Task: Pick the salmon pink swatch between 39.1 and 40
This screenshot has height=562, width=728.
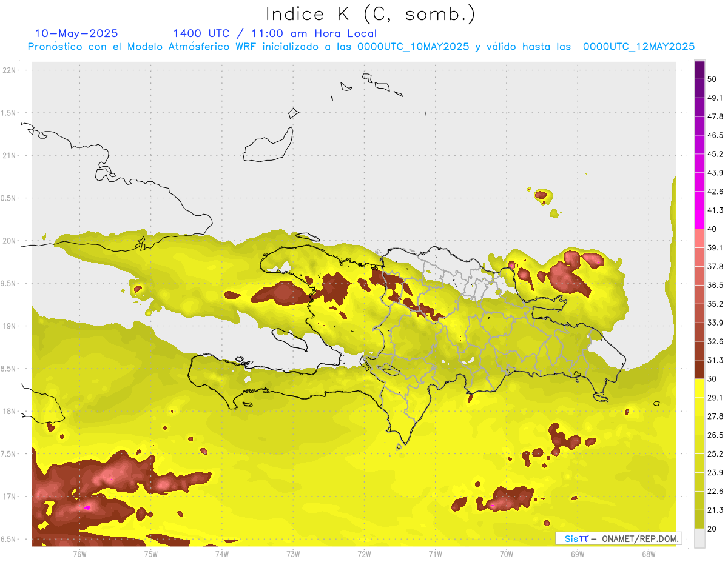Action: pos(699,238)
